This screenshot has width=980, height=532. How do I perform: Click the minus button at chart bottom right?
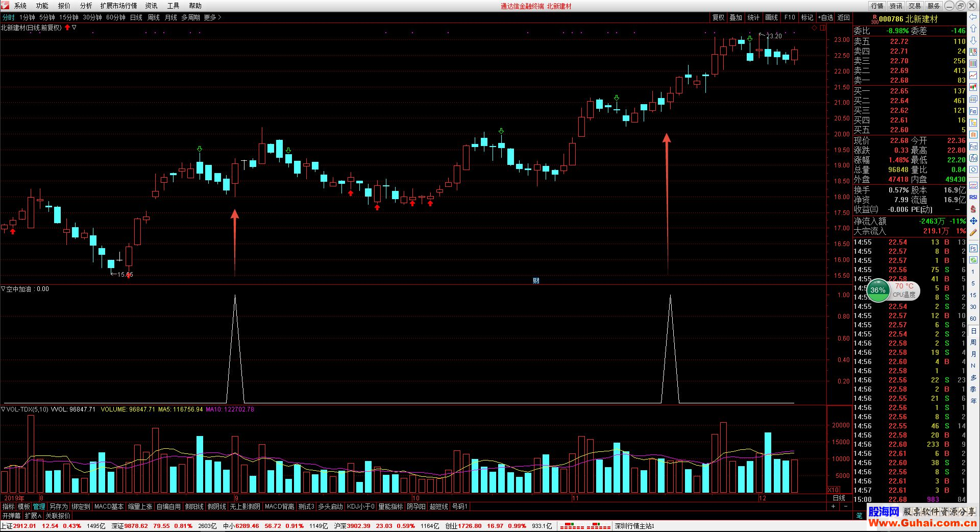(x=846, y=506)
